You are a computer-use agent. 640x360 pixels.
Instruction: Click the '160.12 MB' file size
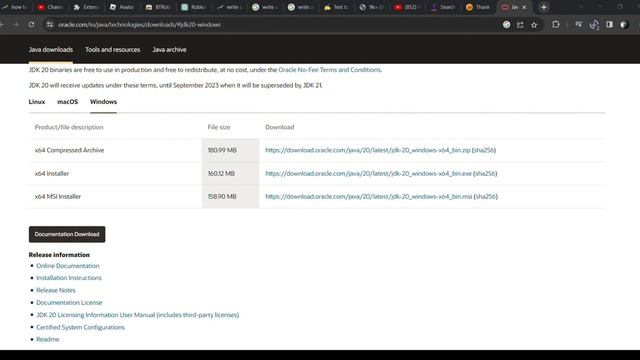221,173
